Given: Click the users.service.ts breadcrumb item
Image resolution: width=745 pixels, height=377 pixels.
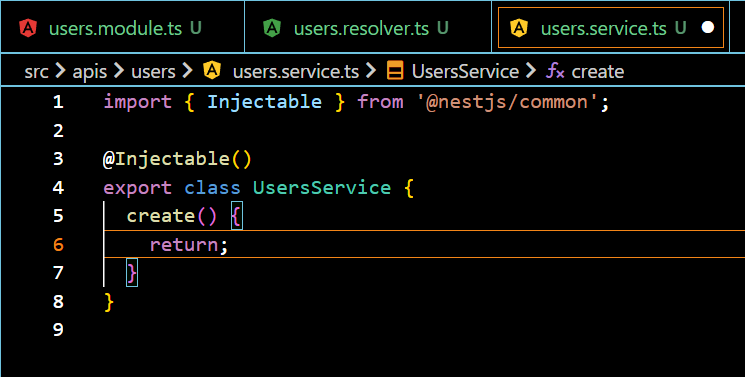Looking at the screenshot, I should 296,72.
